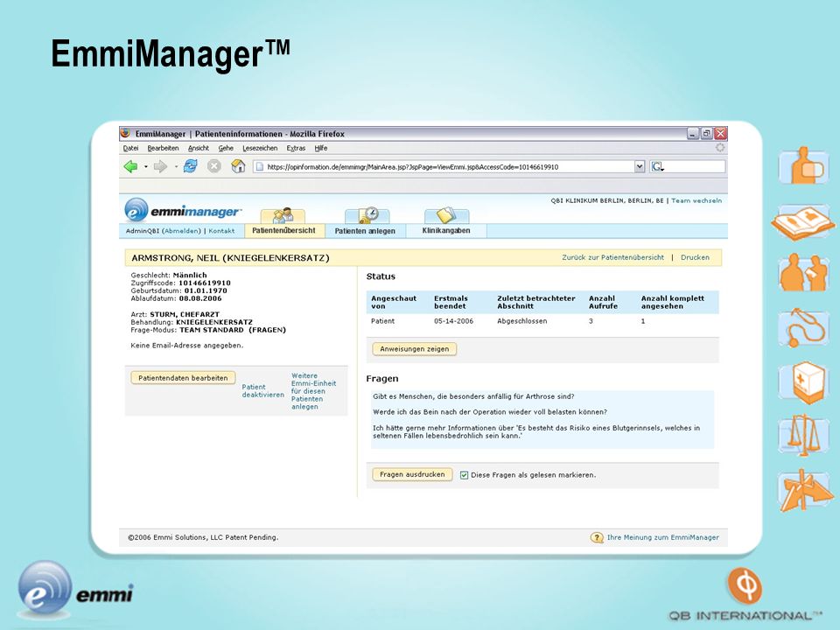Restore down the Firefox window
Image resolution: width=840 pixels, height=630 pixels.
point(707,133)
